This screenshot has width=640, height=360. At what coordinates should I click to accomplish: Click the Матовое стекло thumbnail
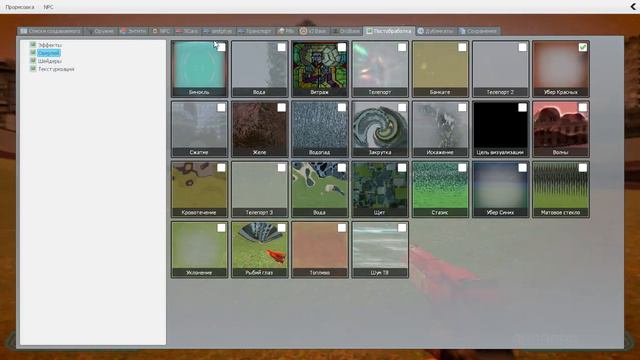click(x=561, y=189)
